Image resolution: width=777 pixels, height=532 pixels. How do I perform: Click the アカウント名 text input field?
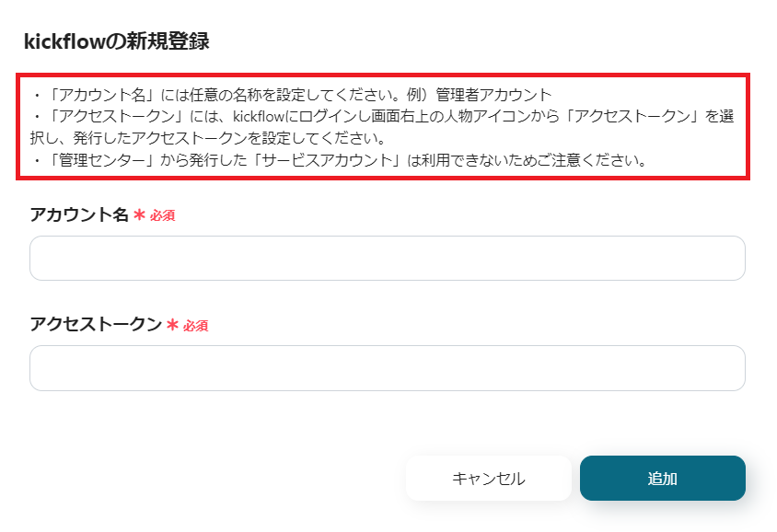click(x=387, y=259)
